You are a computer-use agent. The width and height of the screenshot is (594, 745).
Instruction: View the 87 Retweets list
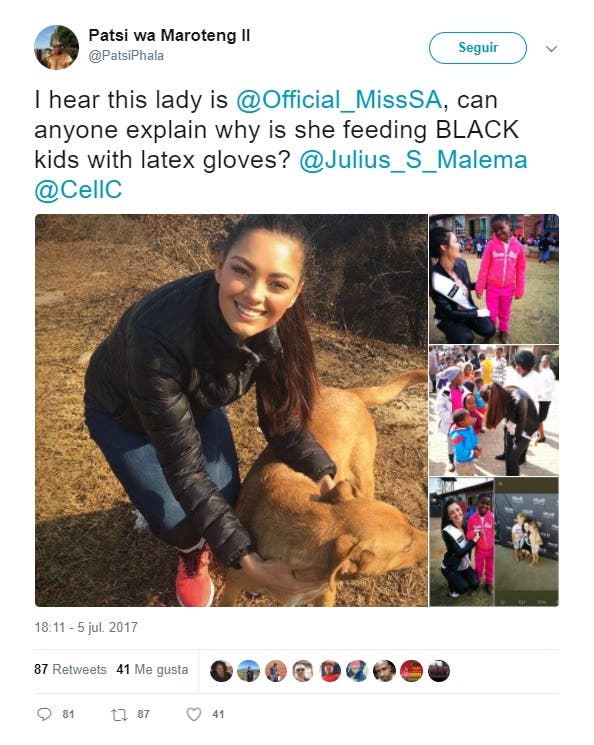[x=70, y=669]
